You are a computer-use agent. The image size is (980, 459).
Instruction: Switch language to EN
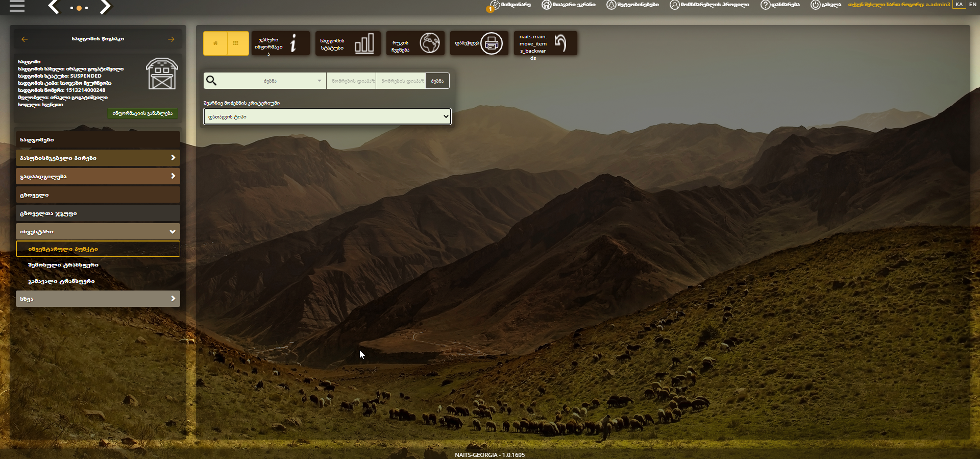pos(973,5)
